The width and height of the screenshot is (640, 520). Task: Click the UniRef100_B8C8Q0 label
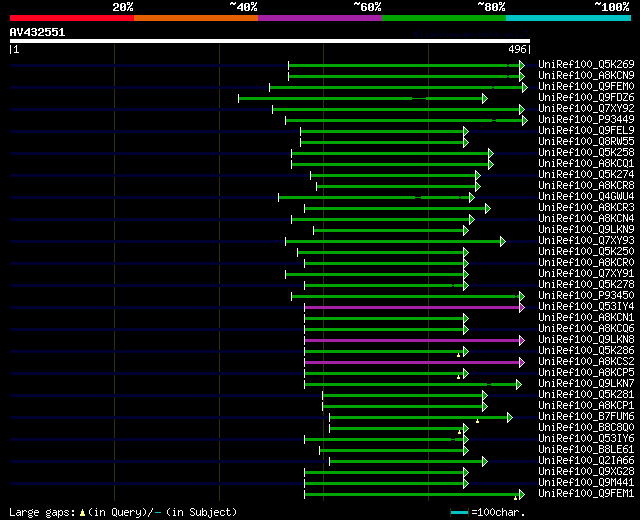(586, 428)
